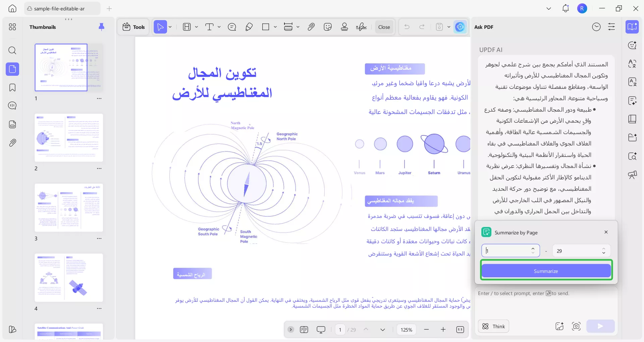Open options menu for page 4 thumbnail
The image size is (644, 342).
click(99, 309)
